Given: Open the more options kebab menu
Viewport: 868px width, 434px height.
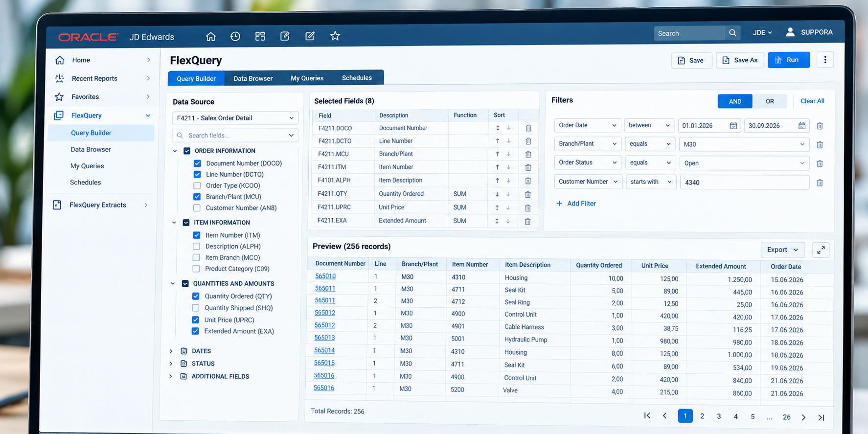Looking at the screenshot, I should coord(825,60).
